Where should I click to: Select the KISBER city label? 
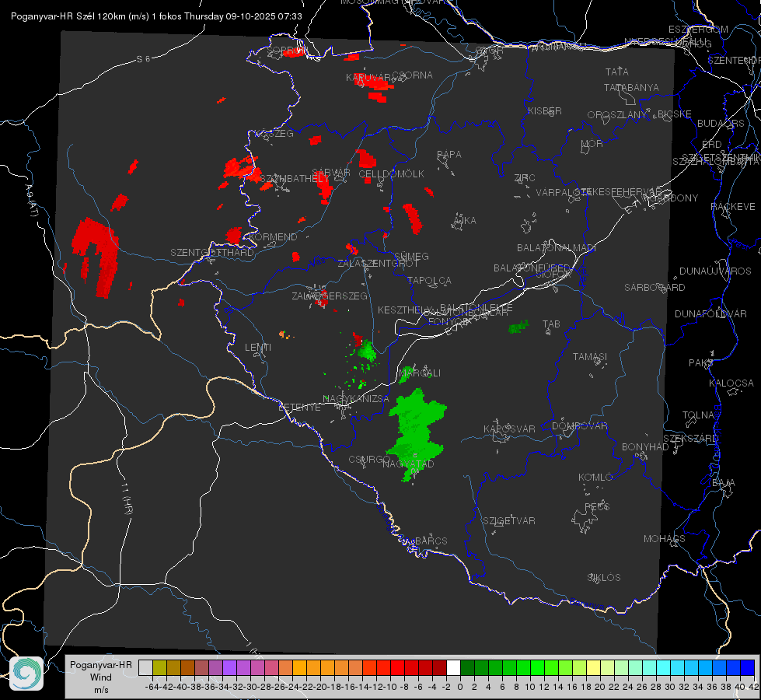tap(545, 110)
